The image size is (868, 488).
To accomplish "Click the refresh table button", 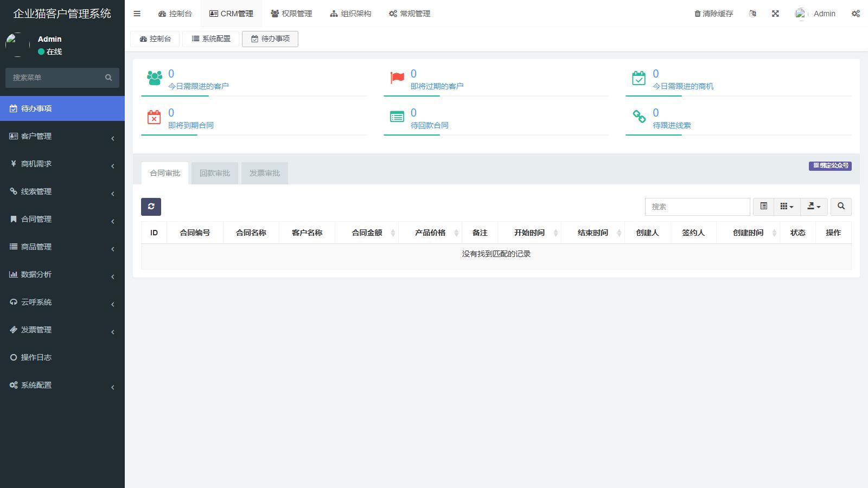I will [x=151, y=207].
